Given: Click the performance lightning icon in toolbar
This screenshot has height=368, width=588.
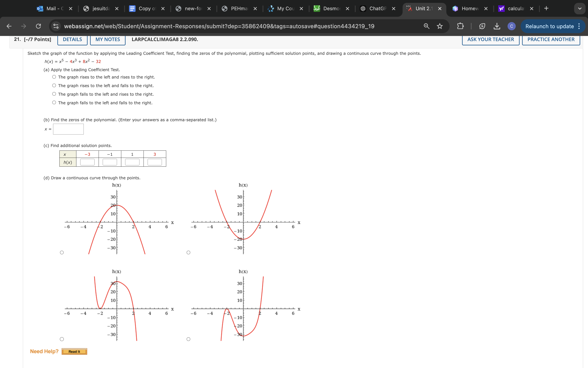Looking at the screenshot, I should pos(482,26).
